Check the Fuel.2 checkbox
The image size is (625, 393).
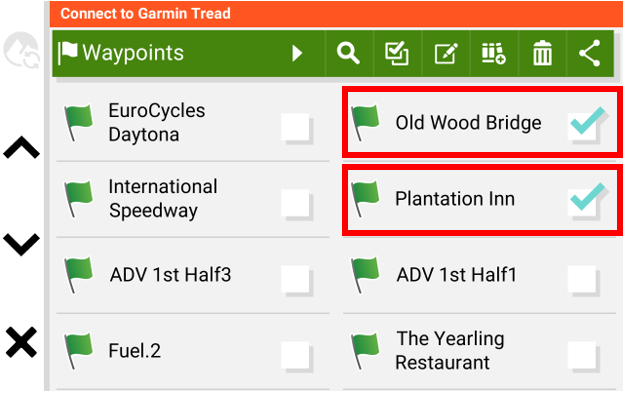click(296, 356)
